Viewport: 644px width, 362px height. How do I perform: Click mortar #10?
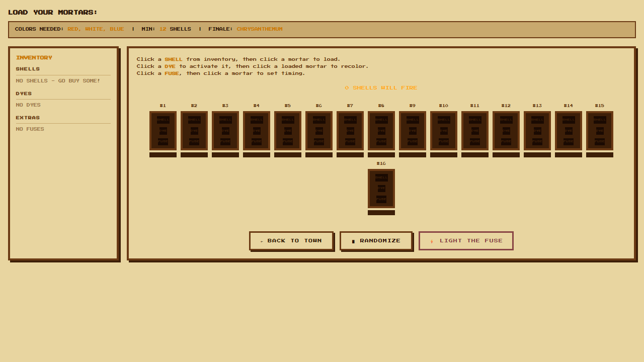(444, 131)
